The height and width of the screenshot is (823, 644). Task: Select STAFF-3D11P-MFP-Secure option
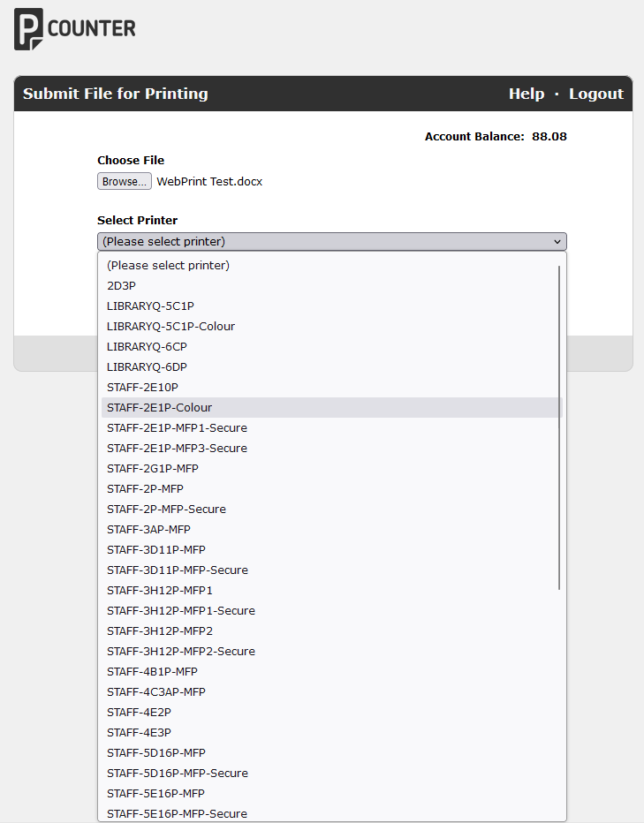332,570
